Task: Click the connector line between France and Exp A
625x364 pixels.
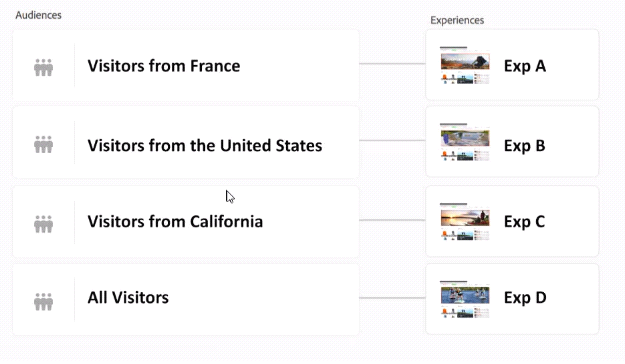Action: pyautogui.click(x=392, y=63)
